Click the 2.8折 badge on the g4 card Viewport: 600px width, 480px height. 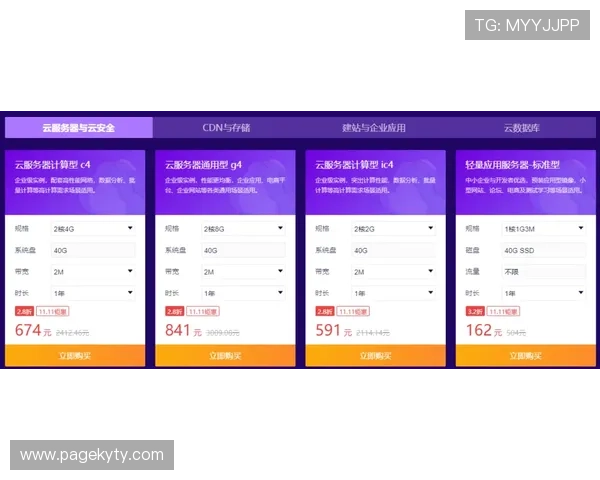174,312
